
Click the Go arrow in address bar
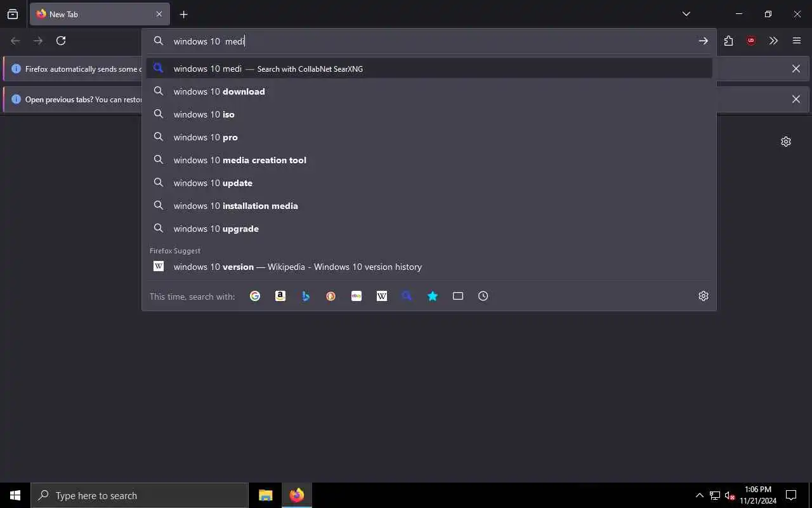tap(704, 41)
